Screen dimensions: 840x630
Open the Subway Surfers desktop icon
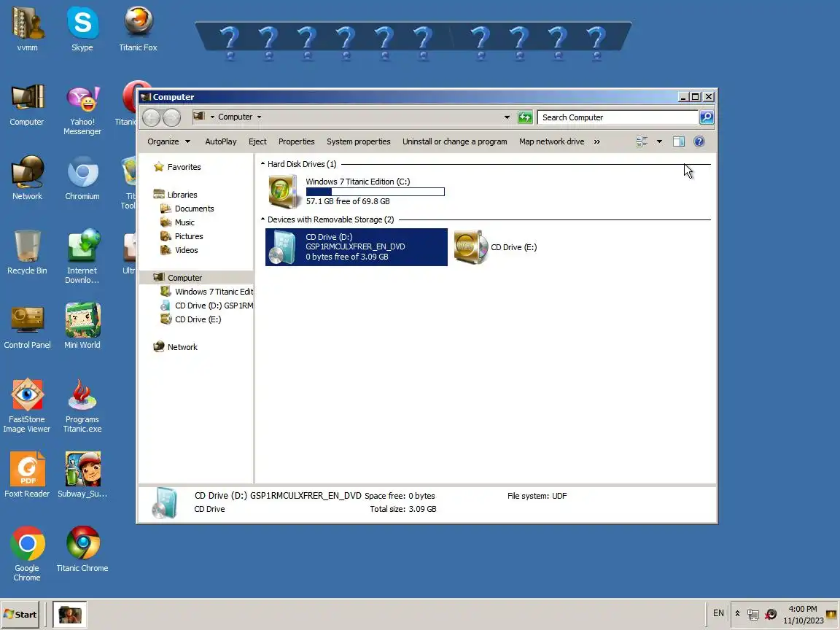point(82,475)
